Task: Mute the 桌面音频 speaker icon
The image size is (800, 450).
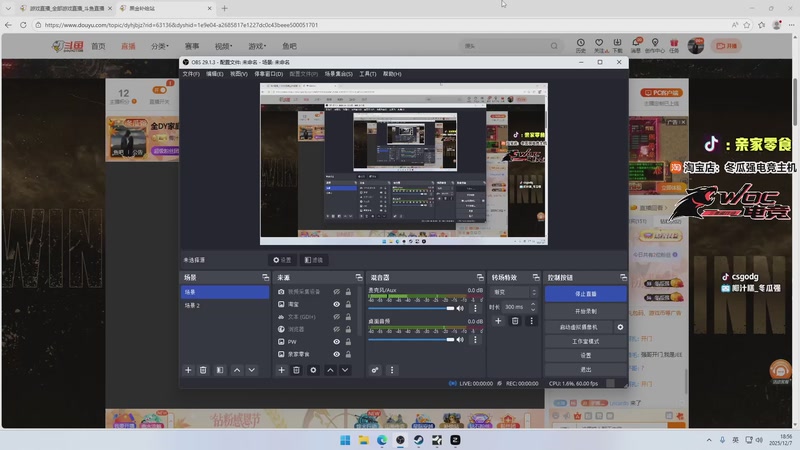Action: click(460, 339)
